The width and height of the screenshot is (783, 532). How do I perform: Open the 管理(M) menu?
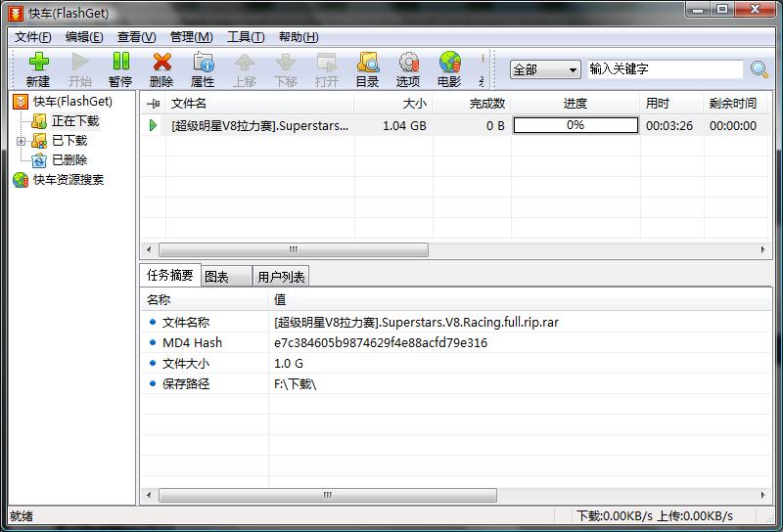click(x=191, y=37)
